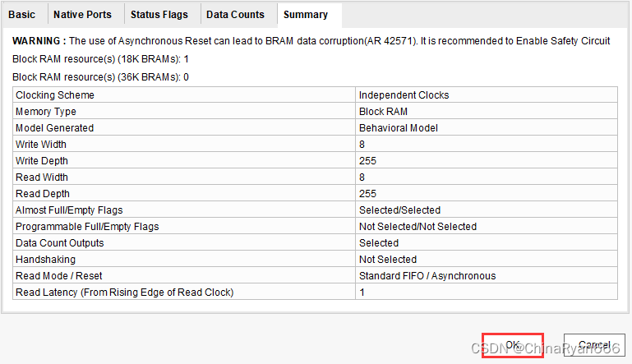Click the asynchronous reset WARNING message
This screenshot has width=632, height=364.
pyautogui.click(x=311, y=41)
